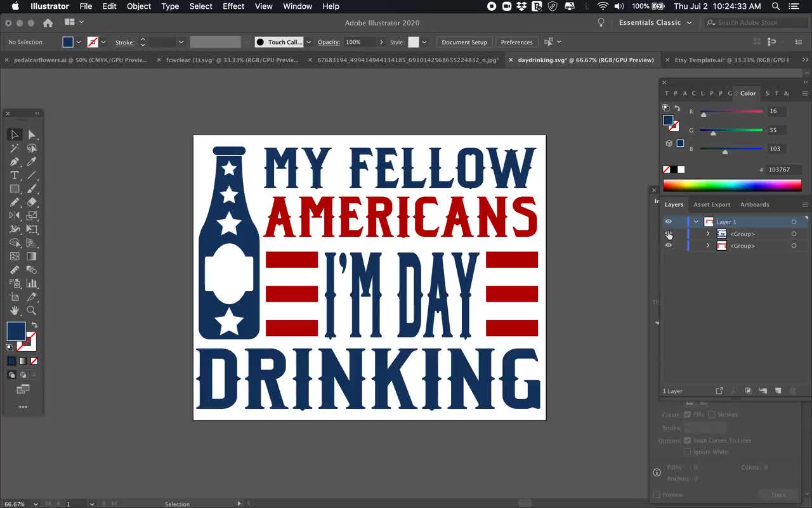Go to Illustrator Home screen

pos(48,23)
